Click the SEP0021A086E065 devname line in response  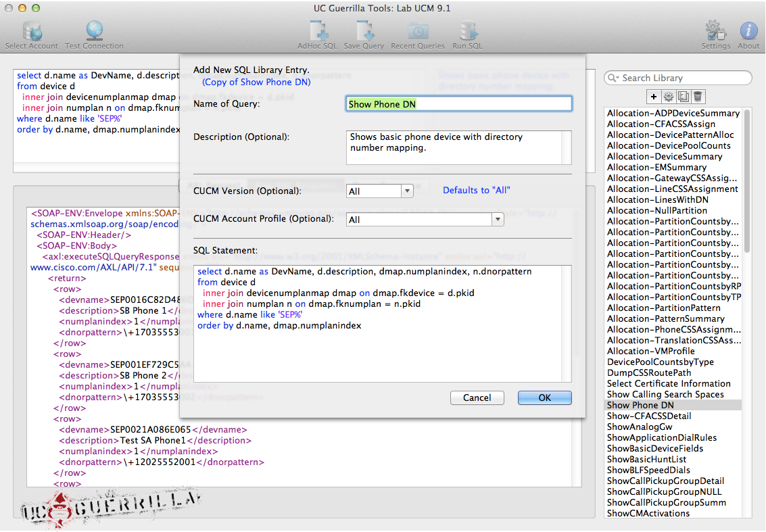[153, 430]
